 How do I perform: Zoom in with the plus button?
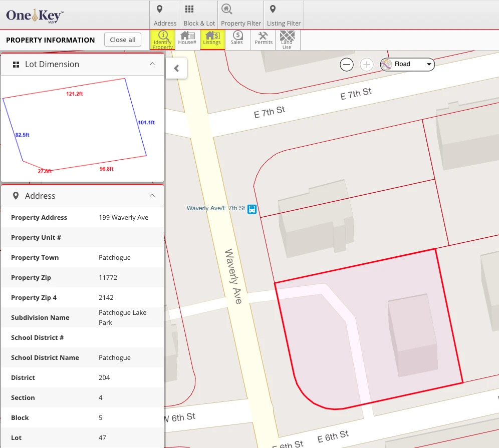(x=367, y=65)
